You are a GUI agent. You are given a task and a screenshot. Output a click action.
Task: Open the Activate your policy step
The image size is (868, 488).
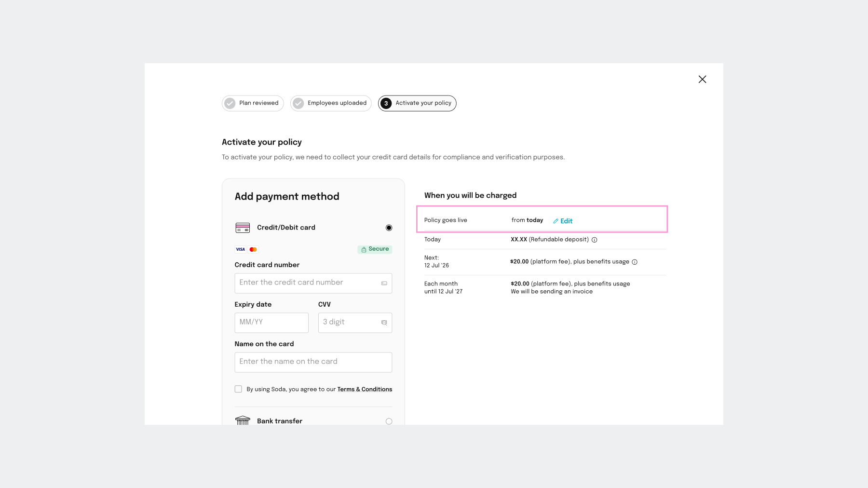click(x=417, y=103)
